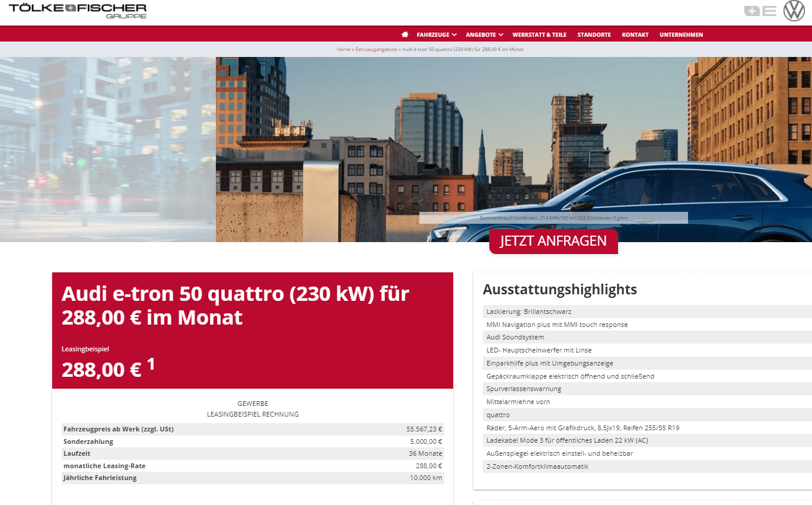Select MMI Navigation plus row
Screen dimensions: 812x505
point(647,325)
